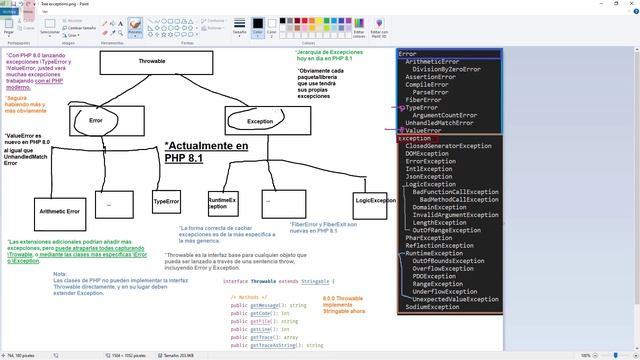Click the Redo arrow icon
640x360 pixels.
click(28, 4)
